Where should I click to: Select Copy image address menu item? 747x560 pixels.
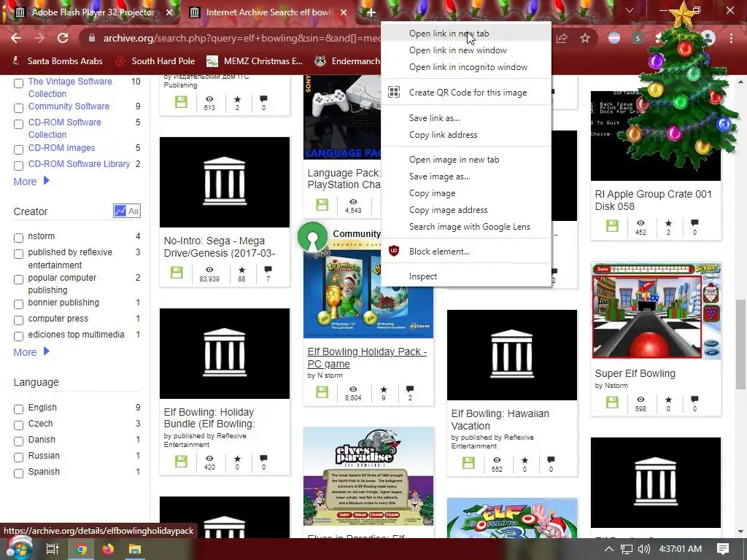pyautogui.click(x=466, y=210)
